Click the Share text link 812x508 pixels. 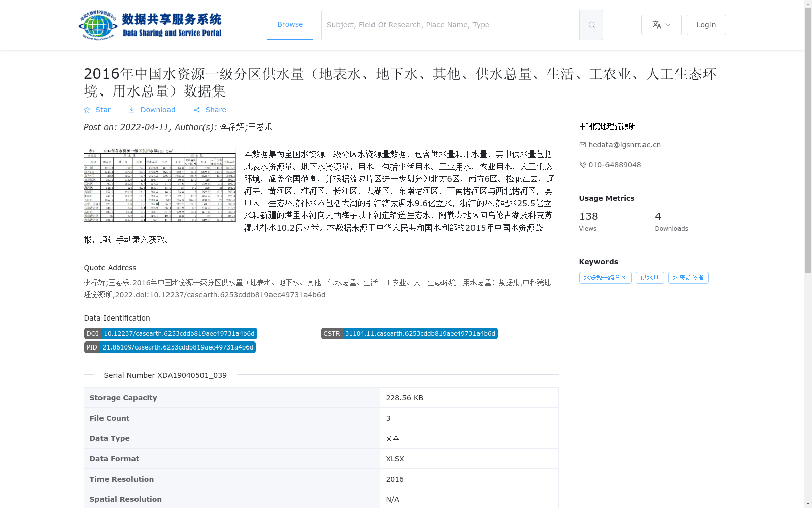[x=216, y=110]
